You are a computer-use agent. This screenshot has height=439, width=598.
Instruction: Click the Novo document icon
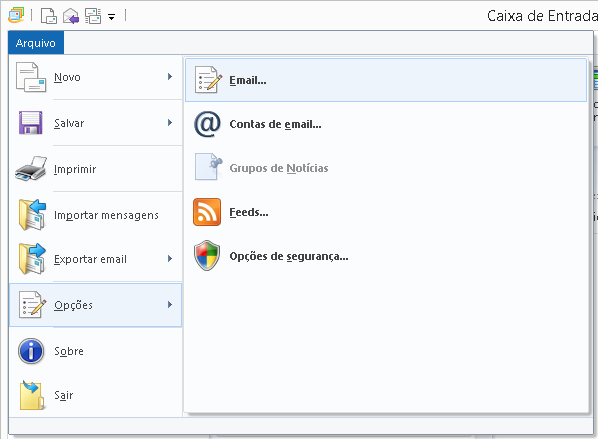(31, 77)
